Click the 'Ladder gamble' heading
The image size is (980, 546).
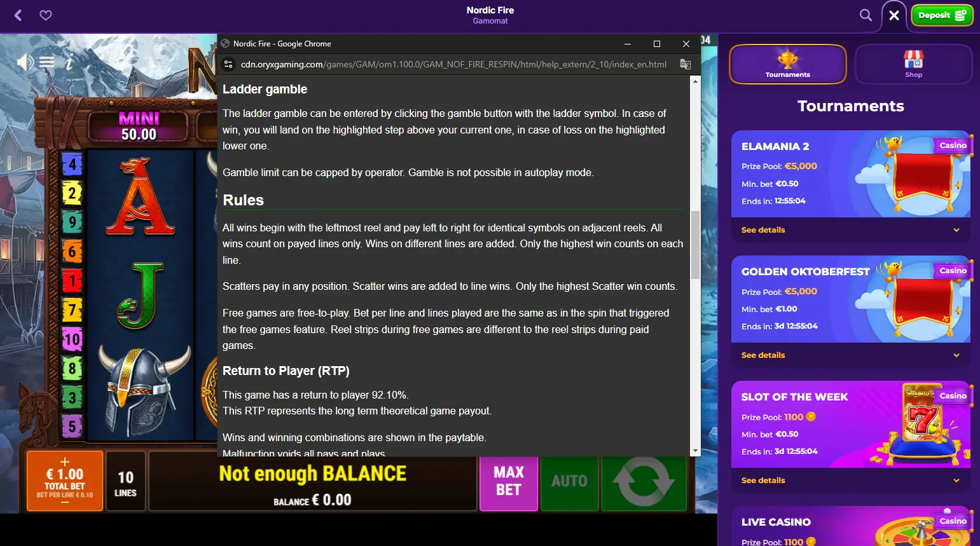(x=265, y=90)
